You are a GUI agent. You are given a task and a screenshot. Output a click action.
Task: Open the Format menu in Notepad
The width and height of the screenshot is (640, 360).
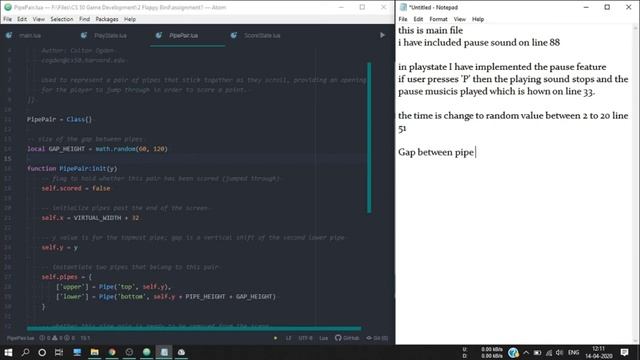pyautogui.click(x=438, y=19)
